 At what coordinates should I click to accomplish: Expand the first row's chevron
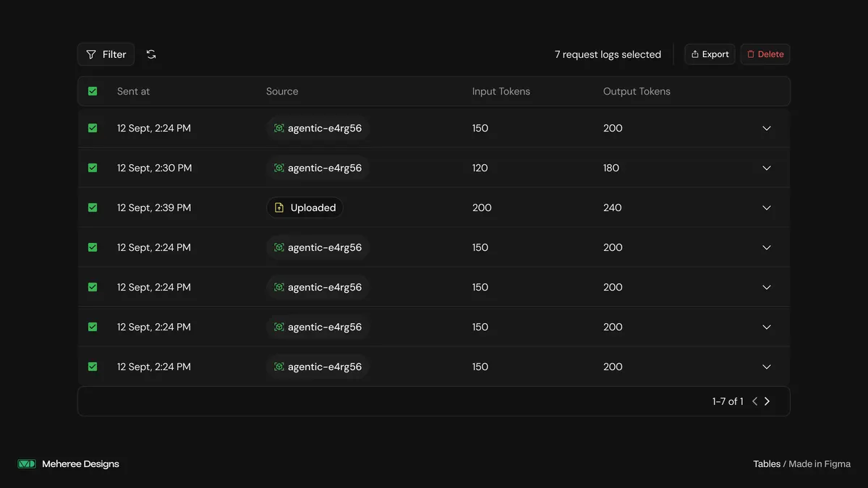coord(767,128)
